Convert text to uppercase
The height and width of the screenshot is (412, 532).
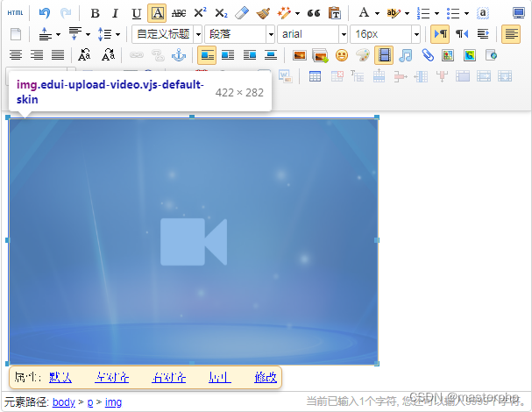[84, 55]
